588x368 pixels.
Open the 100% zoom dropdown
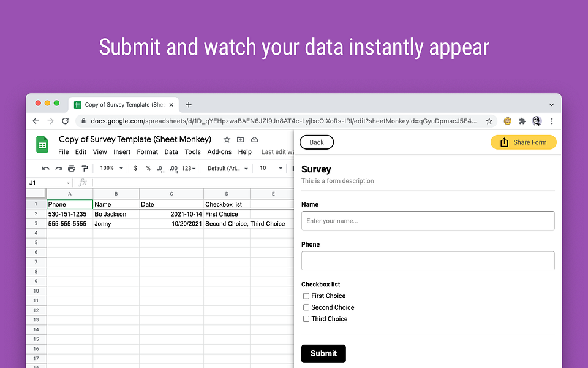click(111, 168)
